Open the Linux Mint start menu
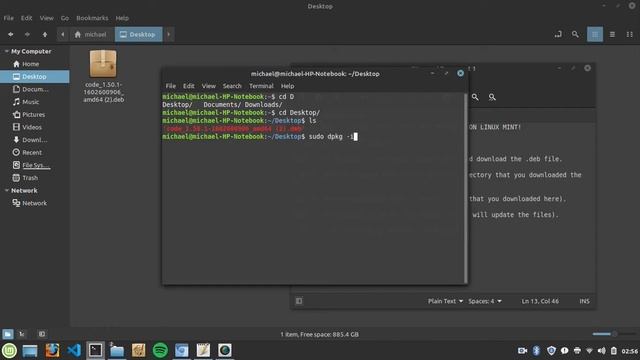The width and height of the screenshot is (640, 360). tap(9, 351)
